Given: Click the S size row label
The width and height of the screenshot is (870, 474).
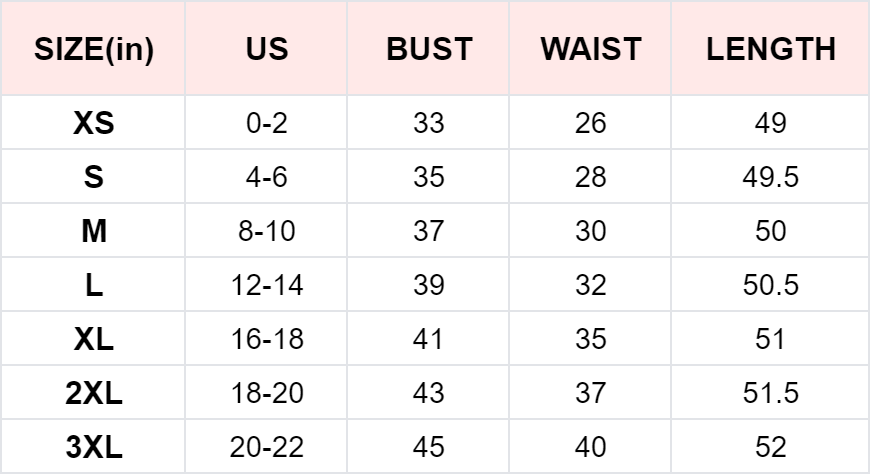Looking at the screenshot, I should click(94, 178).
